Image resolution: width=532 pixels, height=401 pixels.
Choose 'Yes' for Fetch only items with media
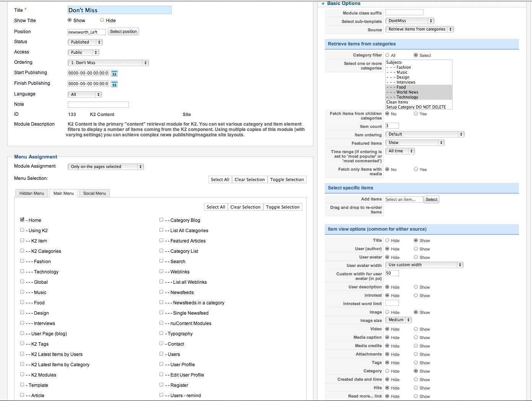click(x=416, y=170)
